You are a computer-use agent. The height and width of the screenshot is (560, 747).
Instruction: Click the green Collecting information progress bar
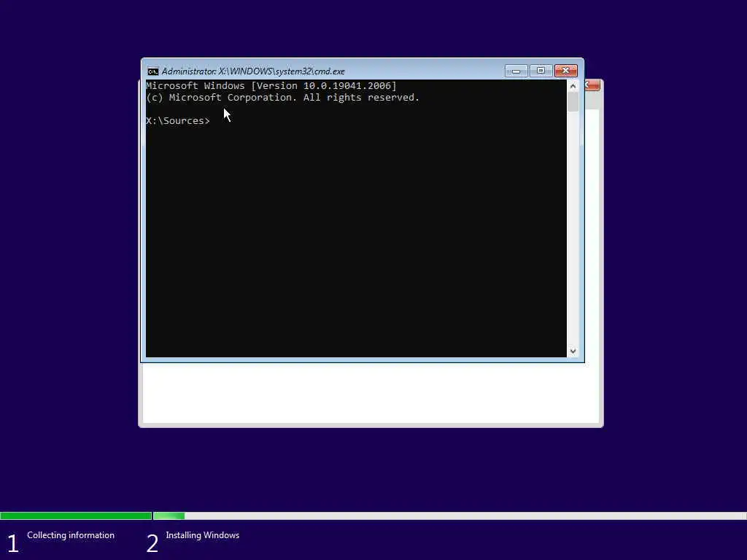point(76,516)
